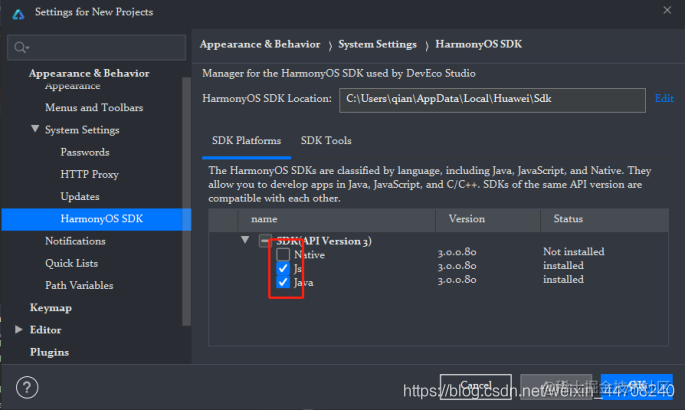Open Menus and Toolbars settings
Screen dimensions: 685x410
(94, 107)
